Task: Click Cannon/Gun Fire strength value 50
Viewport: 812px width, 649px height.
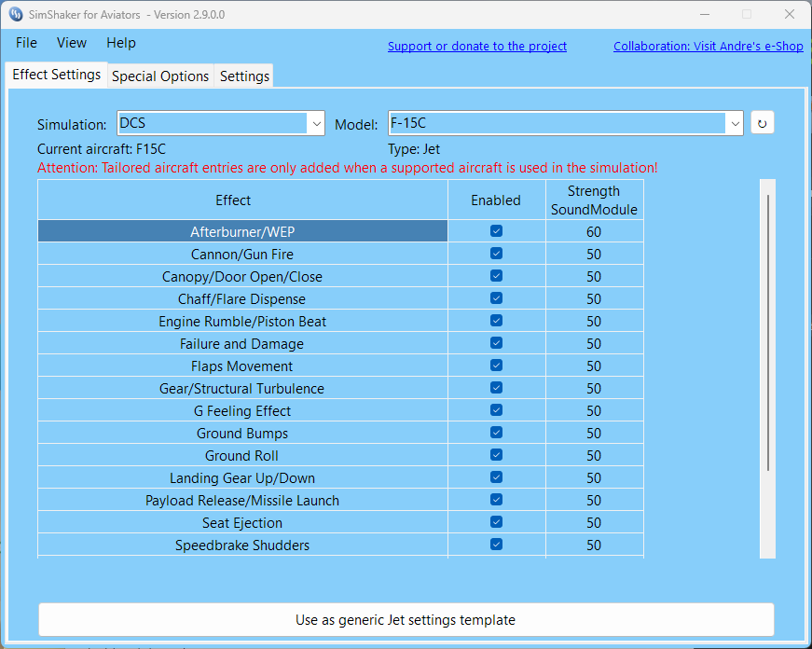Action: 594,254
